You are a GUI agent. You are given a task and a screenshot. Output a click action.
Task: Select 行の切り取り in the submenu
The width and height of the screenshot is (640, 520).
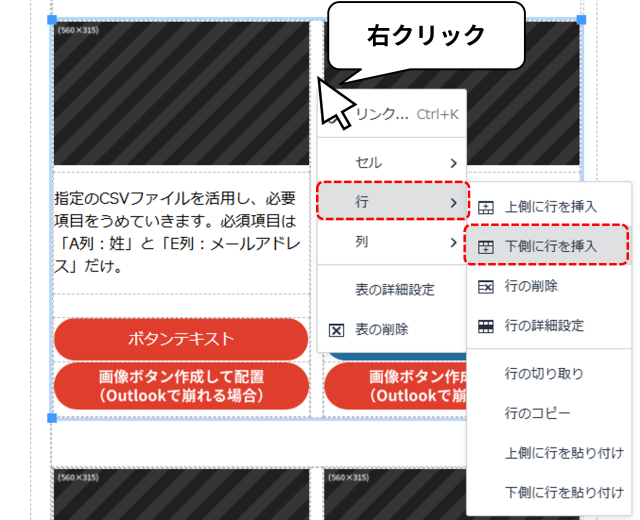point(549,373)
